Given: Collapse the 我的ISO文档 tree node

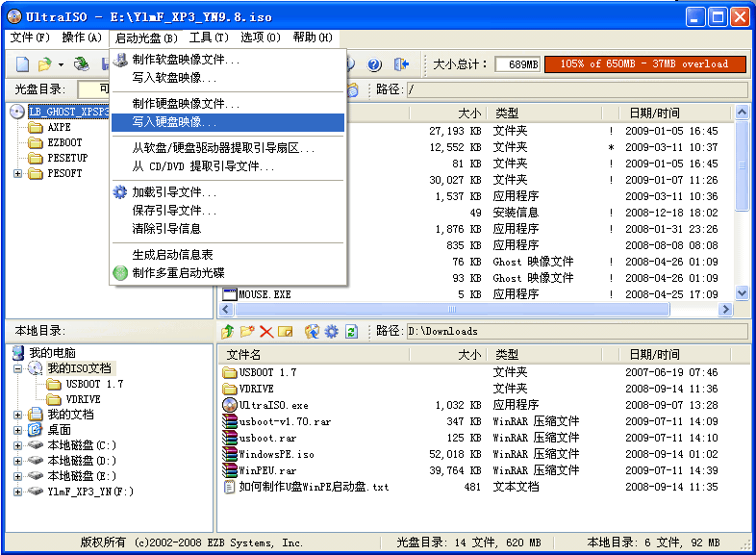Looking at the screenshot, I should coord(18,368).
